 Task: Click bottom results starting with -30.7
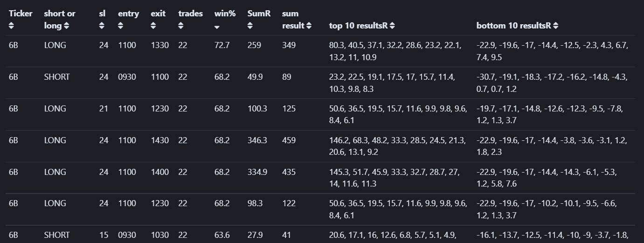point(550,83)
